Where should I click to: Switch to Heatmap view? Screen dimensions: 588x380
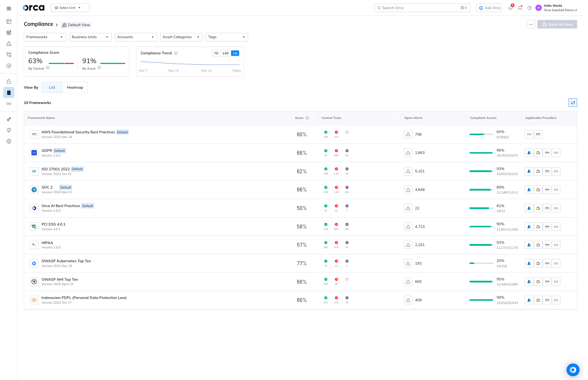tap(75, 88)
